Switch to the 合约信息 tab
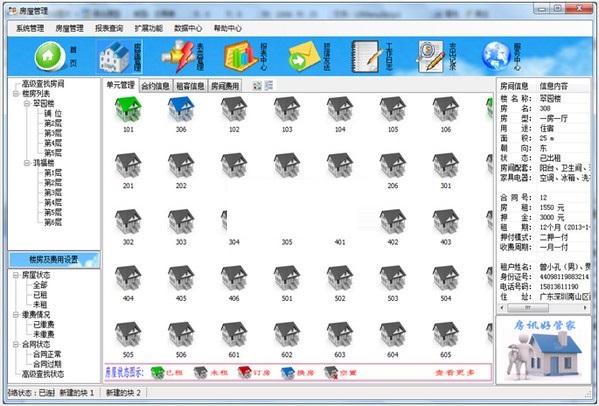This screenshot has width=599, height=406. [x=155, y=86]
